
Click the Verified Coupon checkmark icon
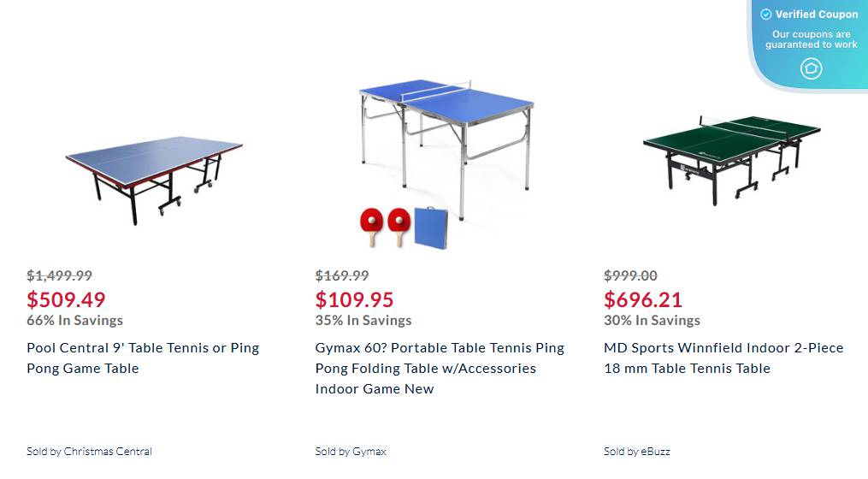pos(766,15)
